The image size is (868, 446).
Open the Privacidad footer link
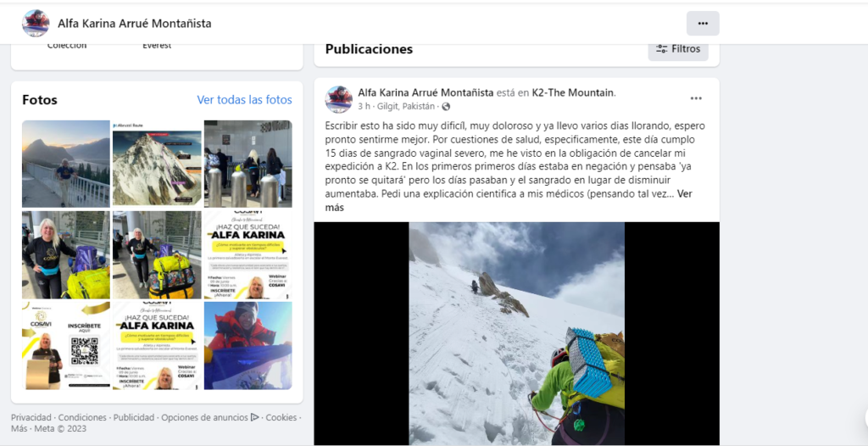tap(31, 417)
